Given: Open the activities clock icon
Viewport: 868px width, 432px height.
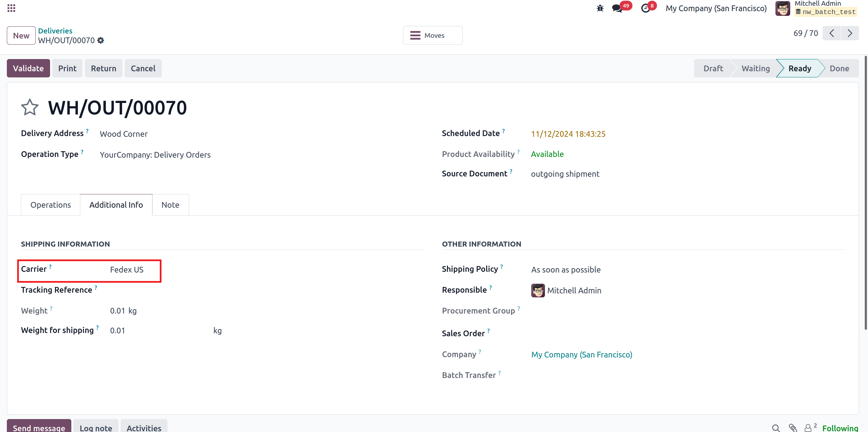Looking at the screenshot, I should (x=646, y=8).
